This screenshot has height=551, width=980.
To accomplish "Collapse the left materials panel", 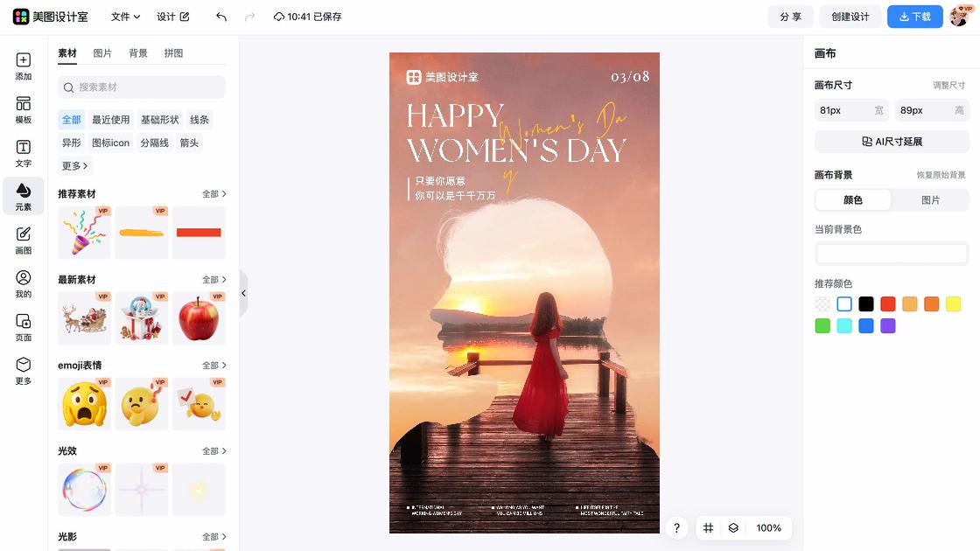I will click(243, 294).
